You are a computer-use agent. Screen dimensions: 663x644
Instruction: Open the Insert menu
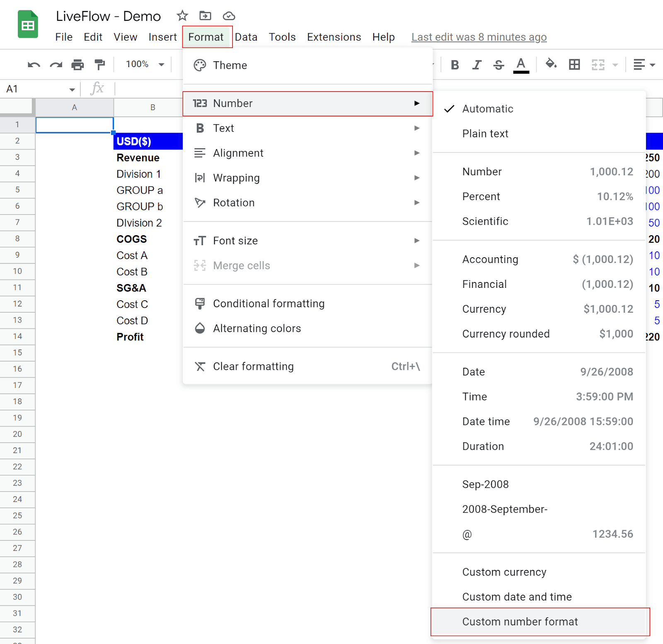pos(162,37)
